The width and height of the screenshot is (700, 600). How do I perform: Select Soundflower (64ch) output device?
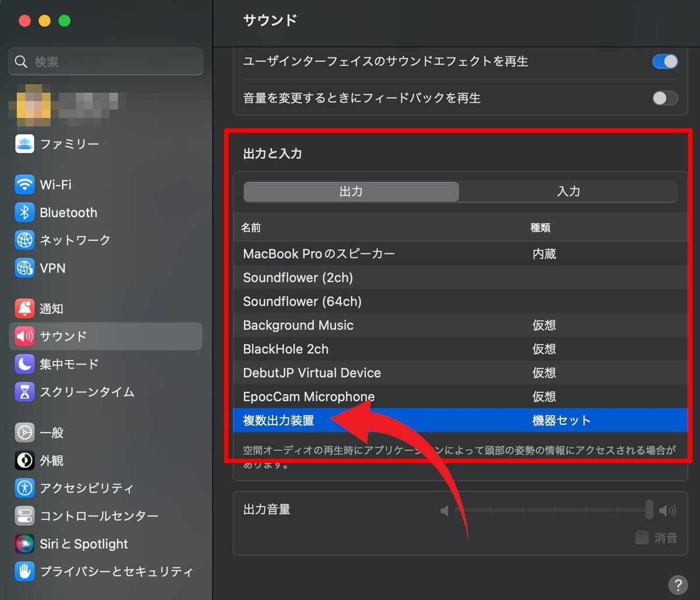click(x=460, y=302)
